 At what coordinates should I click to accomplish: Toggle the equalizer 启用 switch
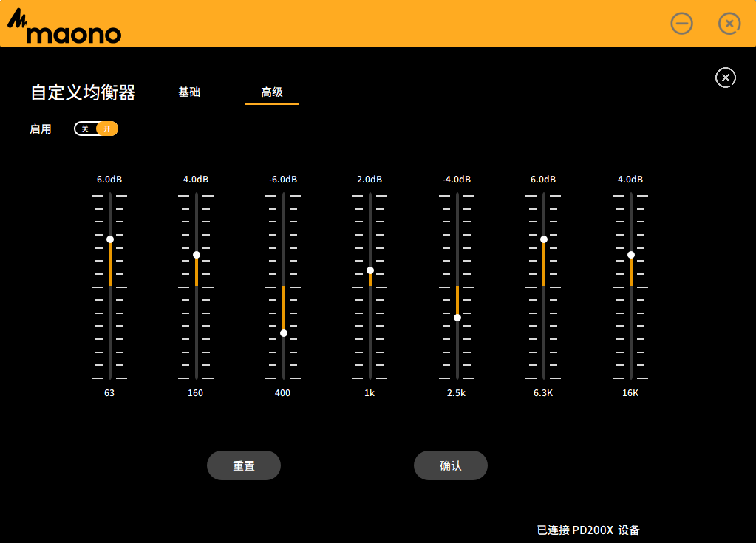click(96, 129)
